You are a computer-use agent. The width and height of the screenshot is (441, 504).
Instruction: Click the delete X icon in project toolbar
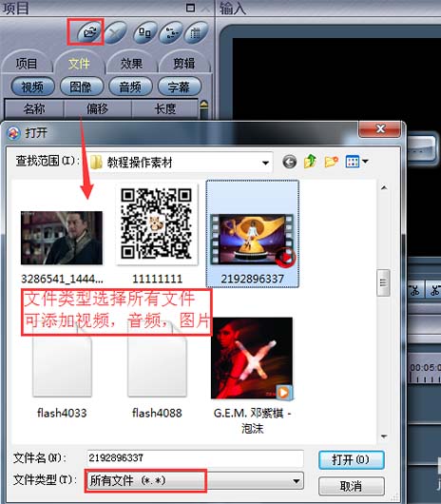[115, 32]
